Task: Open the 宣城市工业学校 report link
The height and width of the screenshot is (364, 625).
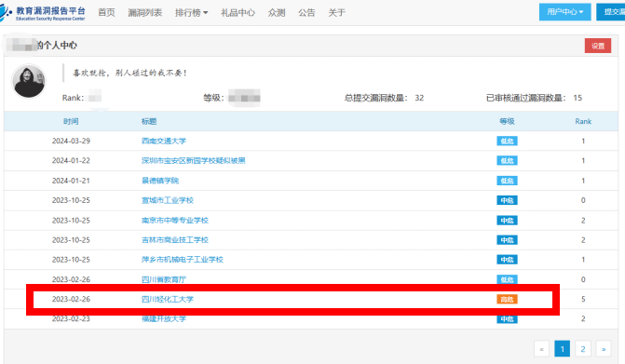Action: click(x=168, y=200)
